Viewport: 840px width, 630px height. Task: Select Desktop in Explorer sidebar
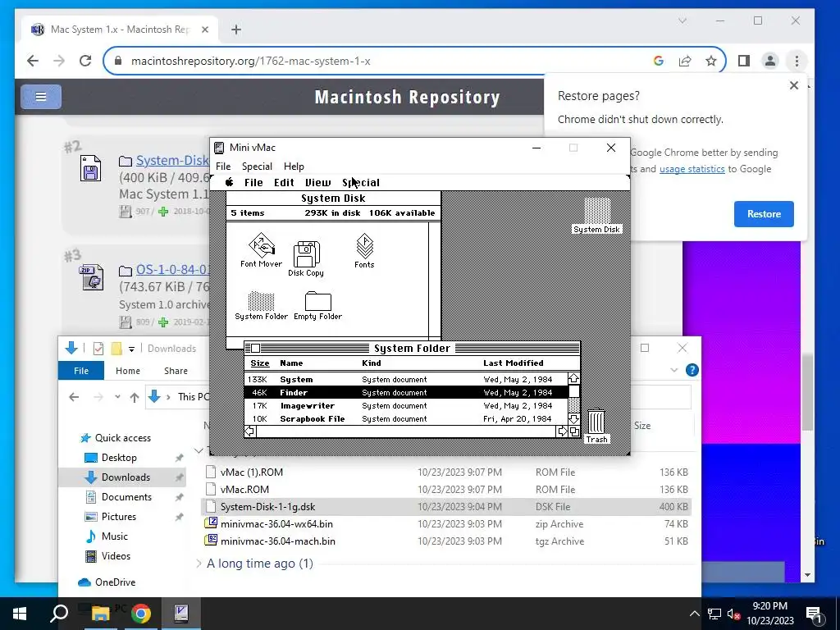coord(119,458)
